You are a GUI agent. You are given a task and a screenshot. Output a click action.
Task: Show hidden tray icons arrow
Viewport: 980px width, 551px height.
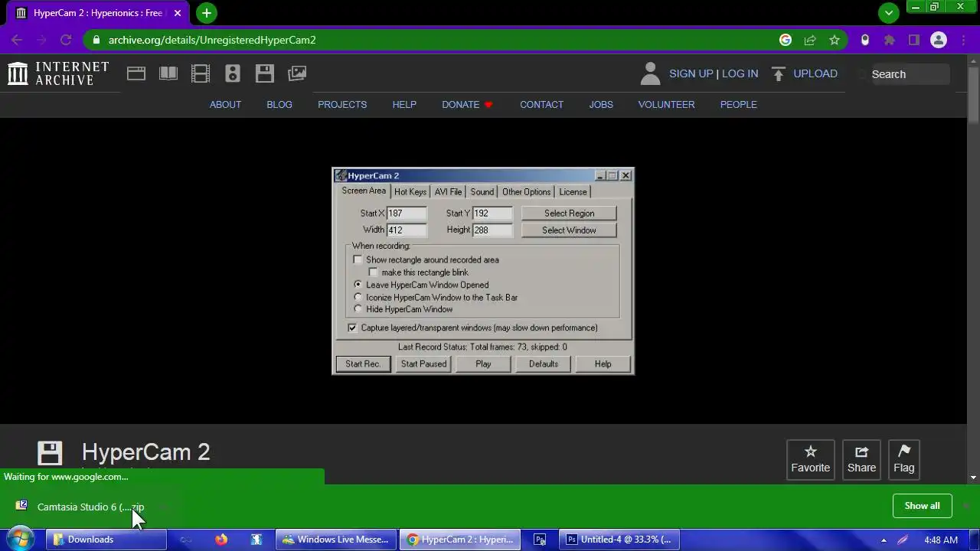(884, 540)
